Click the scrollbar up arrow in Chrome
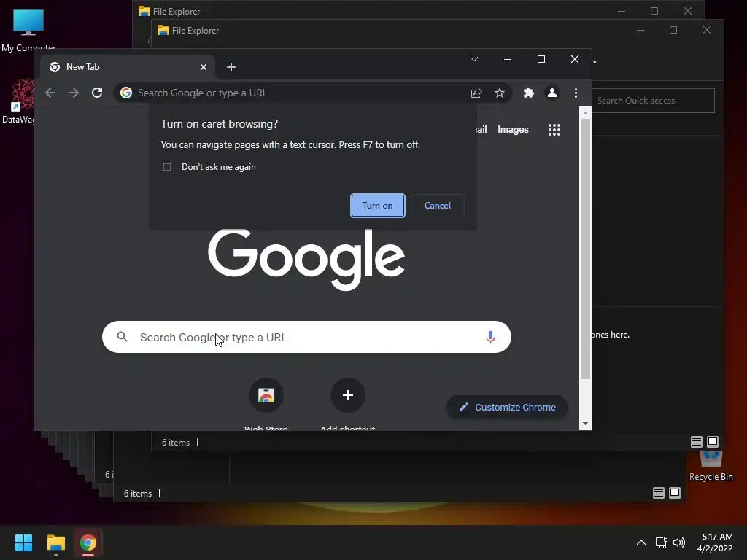The width and height of the screenshot is (747, 560). pyautogui.click(x=585, y=113)
